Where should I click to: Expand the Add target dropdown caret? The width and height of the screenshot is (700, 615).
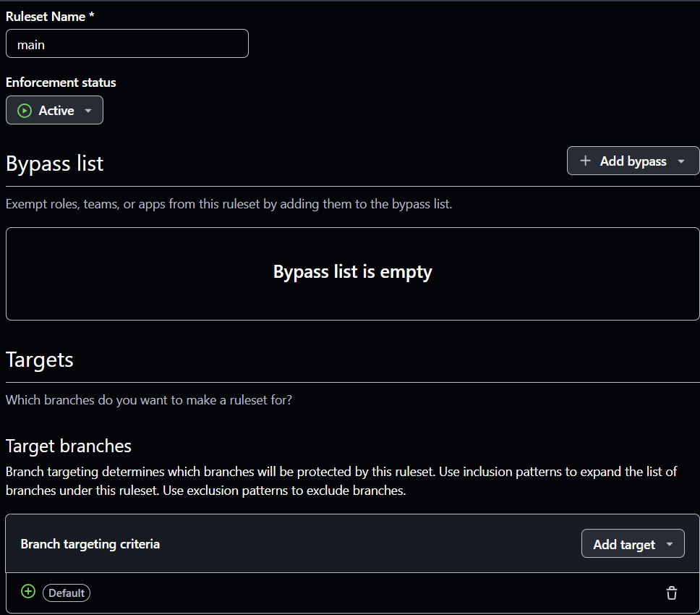[x=670, y=544]
